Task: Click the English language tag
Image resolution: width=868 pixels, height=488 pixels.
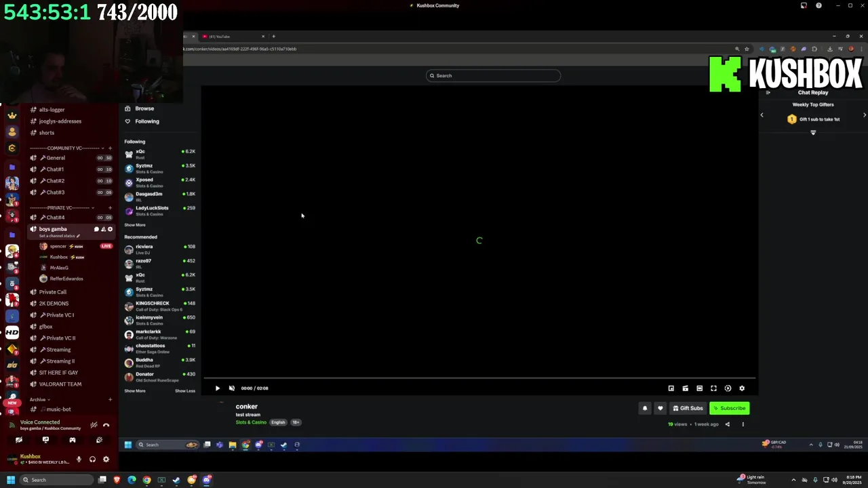Action: (278, 422)
